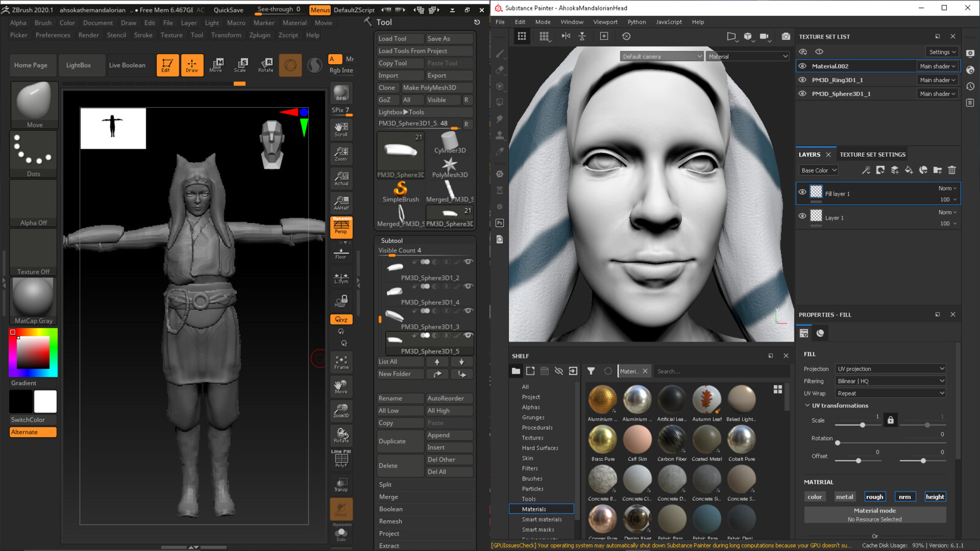Open the Projection UV projection dropdown

pyautogui.click(x=891, y=369)
